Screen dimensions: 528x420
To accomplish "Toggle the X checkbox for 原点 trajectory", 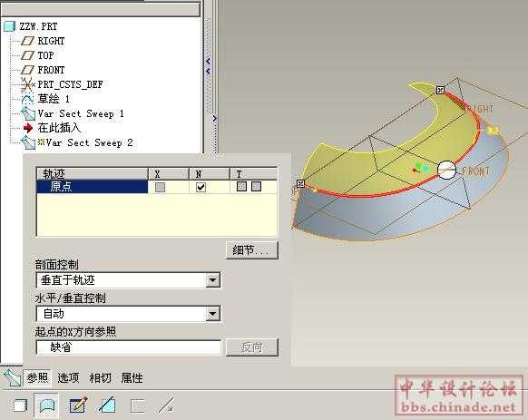I will coord(160,187).
